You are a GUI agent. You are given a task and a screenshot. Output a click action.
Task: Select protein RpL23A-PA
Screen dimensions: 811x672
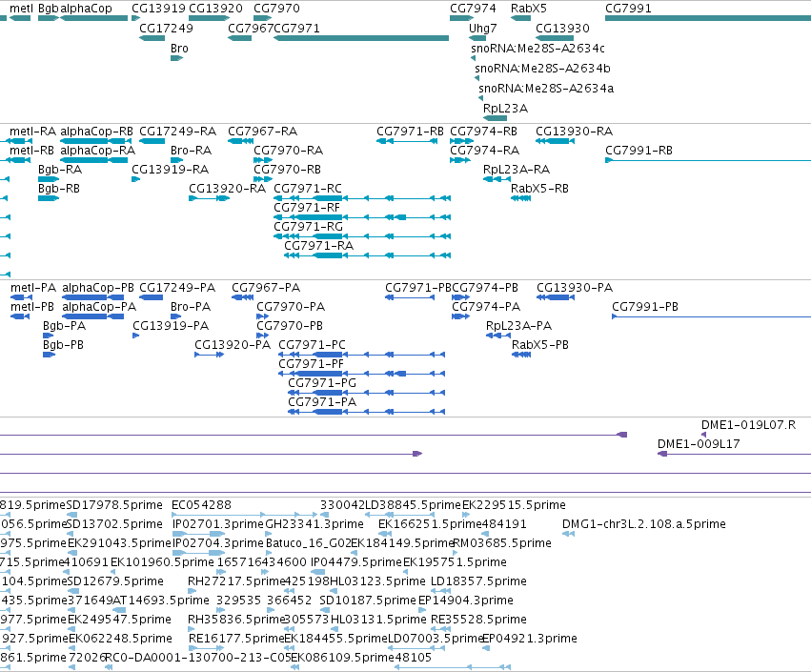pos(518,326)
